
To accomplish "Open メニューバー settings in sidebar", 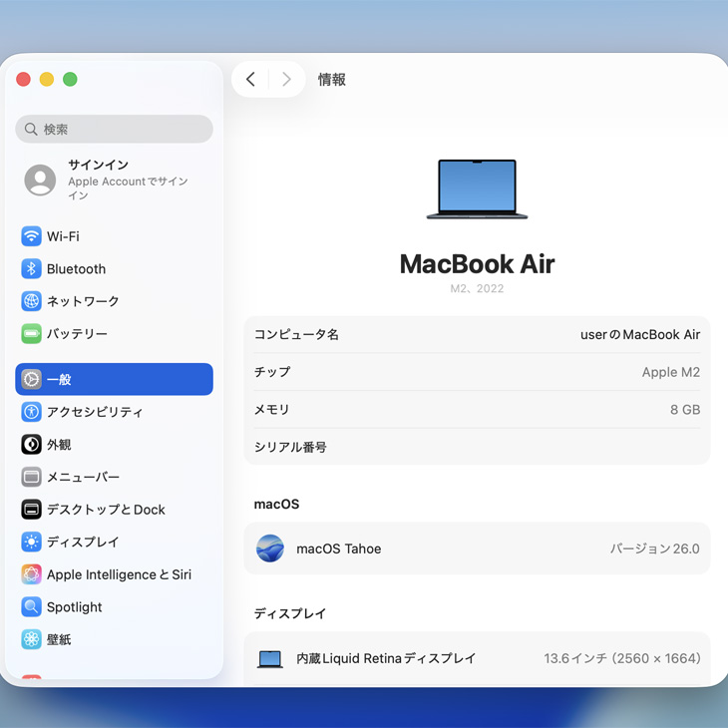I will click(x=83, y=477).
